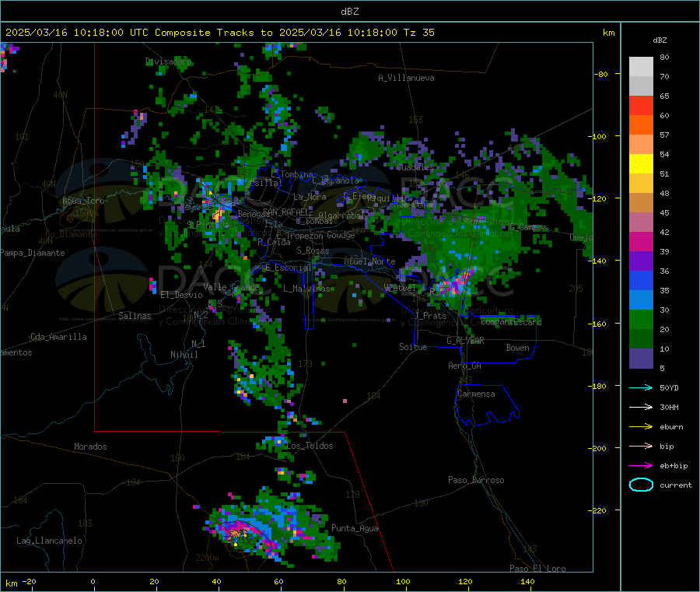This screenshot has height=592, width=700.
Task: Click the Valle_Grande map label
Action: pyautogui.click(x=231, y=287)
